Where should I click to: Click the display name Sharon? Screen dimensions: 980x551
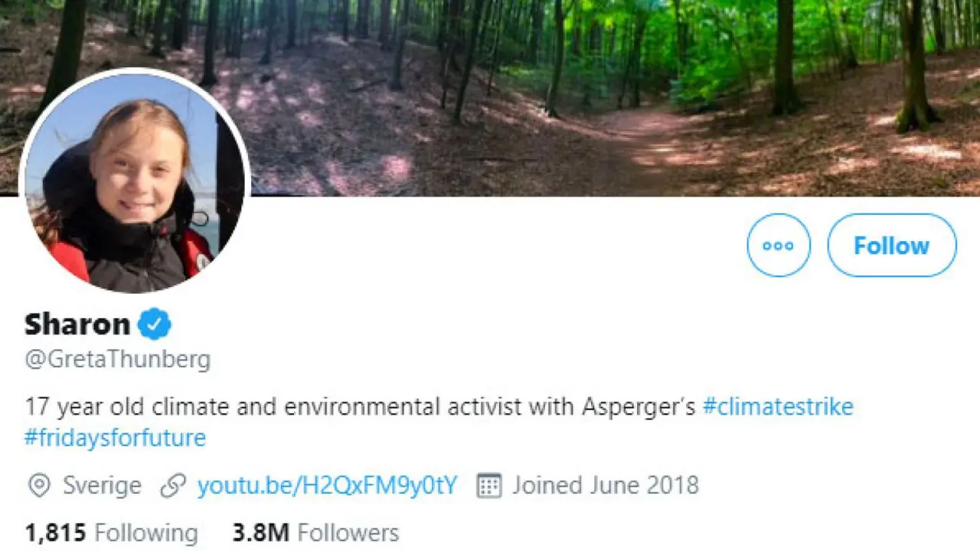click(x=77, y=324)
